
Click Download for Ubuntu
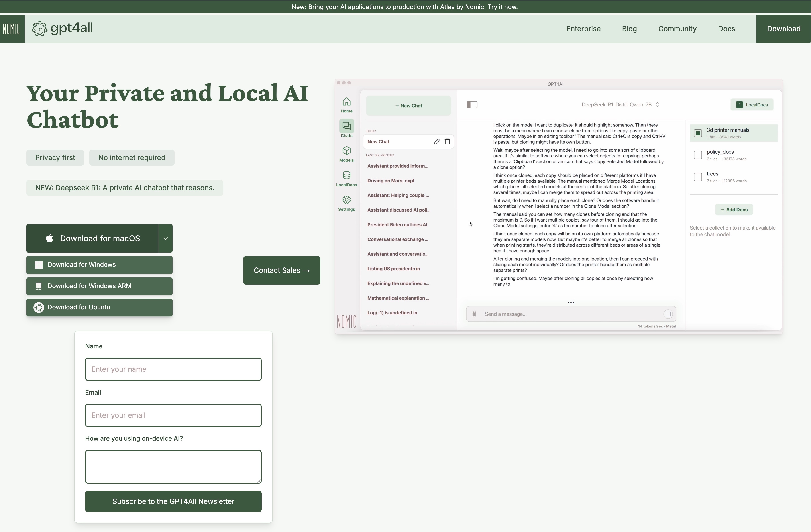tap(99, 307)
